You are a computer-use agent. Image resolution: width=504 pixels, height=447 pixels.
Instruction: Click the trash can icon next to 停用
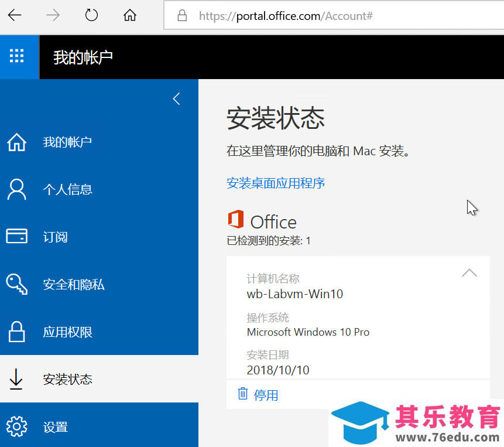[243, 394]
